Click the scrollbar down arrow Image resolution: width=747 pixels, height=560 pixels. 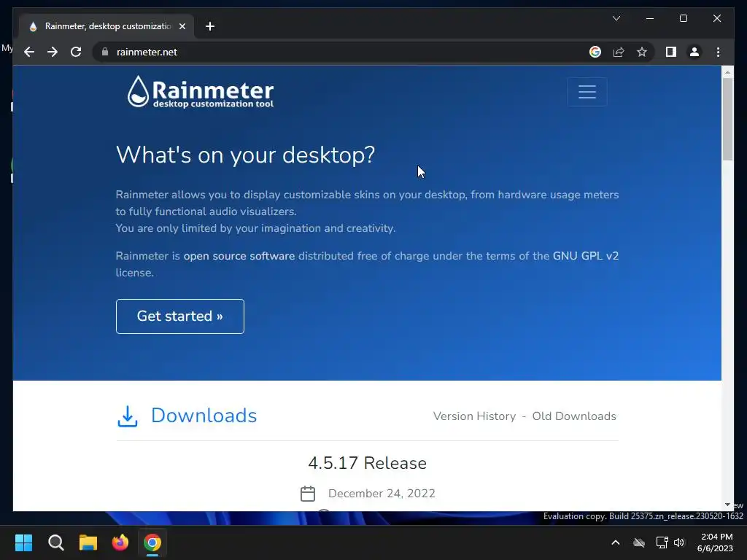coord(727,505)
